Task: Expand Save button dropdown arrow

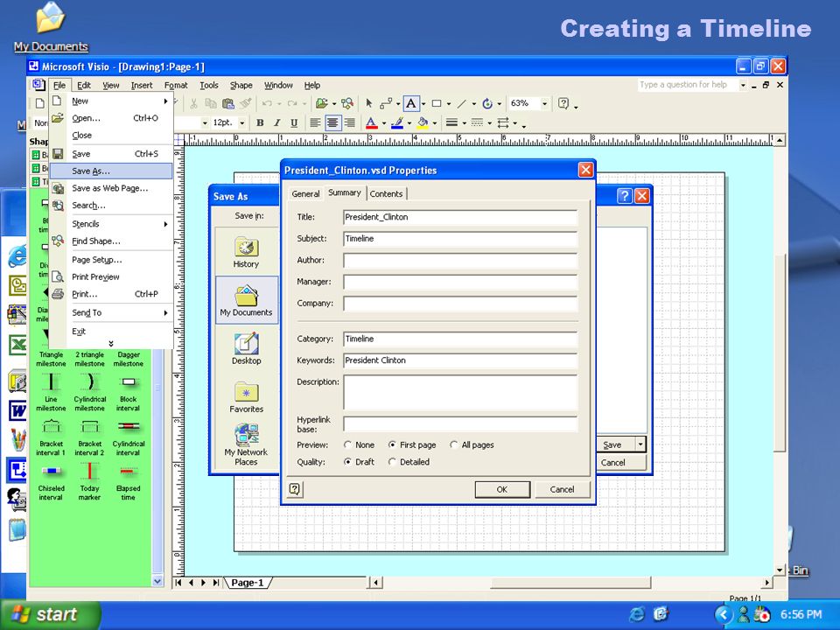Action: click(640, 444)
